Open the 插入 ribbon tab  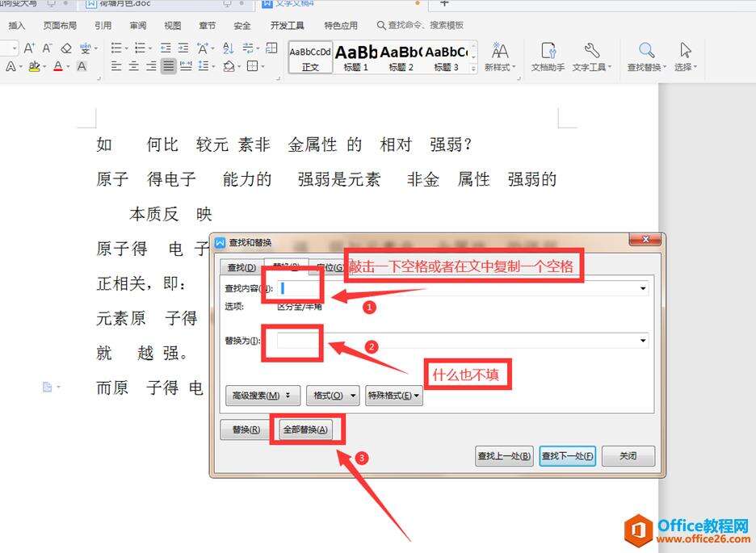[16, 26]
